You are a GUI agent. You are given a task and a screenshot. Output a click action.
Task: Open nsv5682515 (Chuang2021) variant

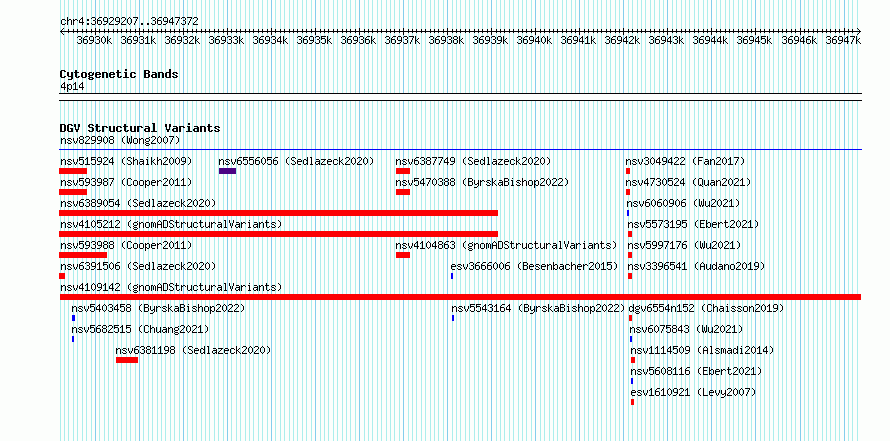click(140, 329)
